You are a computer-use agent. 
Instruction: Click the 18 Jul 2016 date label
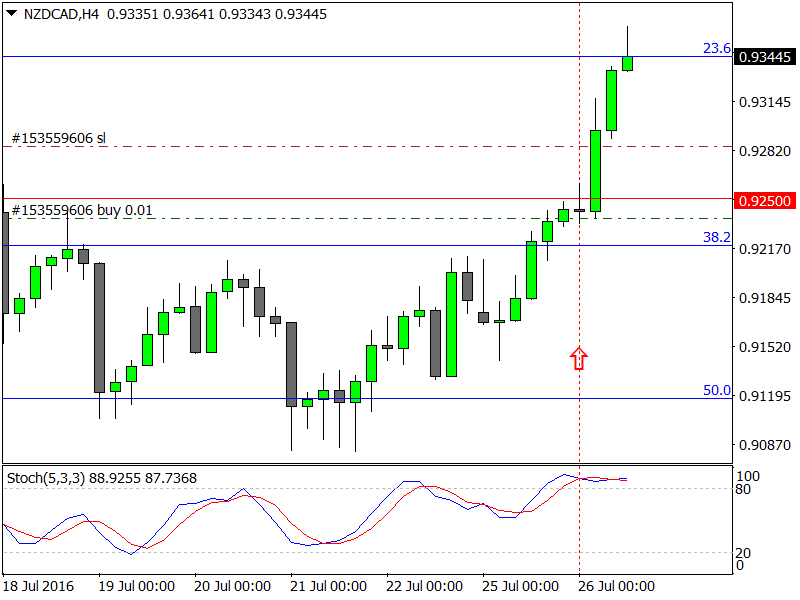tap(38, 586)
